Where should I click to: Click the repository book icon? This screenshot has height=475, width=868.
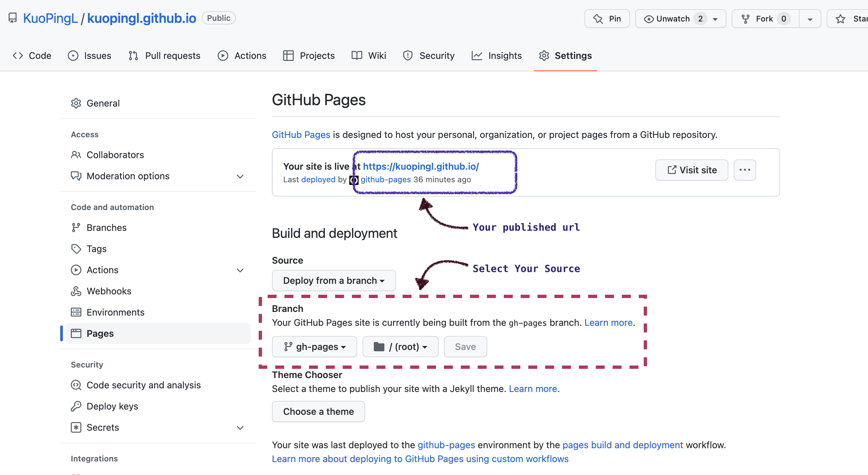[x=13, y=18]
